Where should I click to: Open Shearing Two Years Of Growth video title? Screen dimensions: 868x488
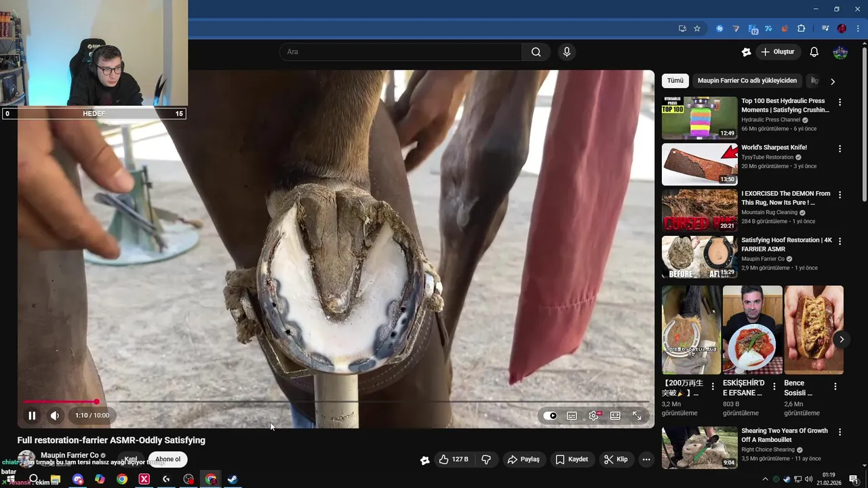[785, 435]
